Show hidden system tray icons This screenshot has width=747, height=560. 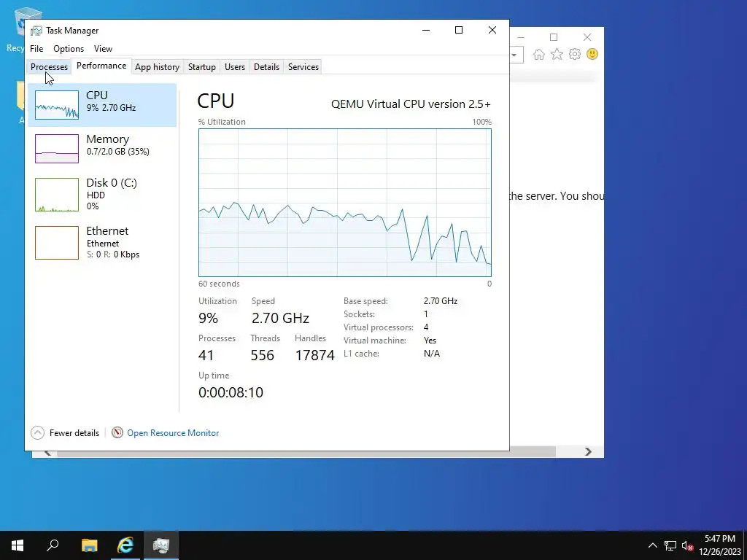tap(653, 545)
